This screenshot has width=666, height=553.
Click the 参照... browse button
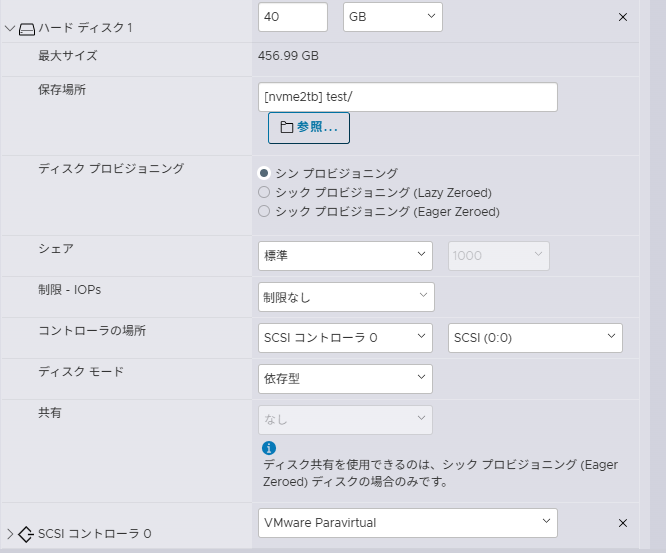(309, 128)
